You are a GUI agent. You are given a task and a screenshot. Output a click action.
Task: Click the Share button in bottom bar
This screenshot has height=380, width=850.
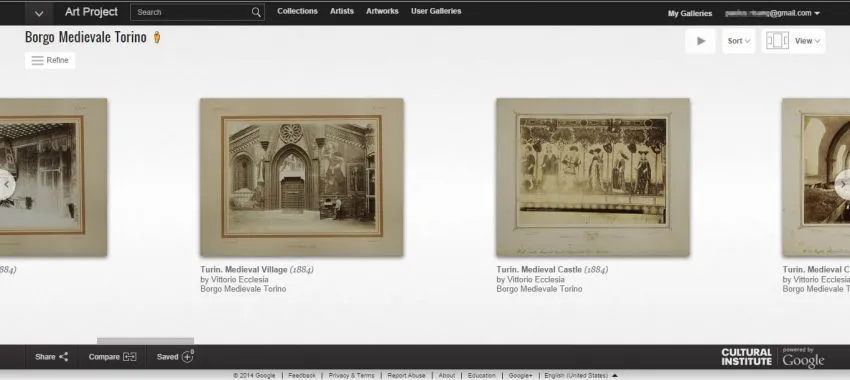point(51,357)
